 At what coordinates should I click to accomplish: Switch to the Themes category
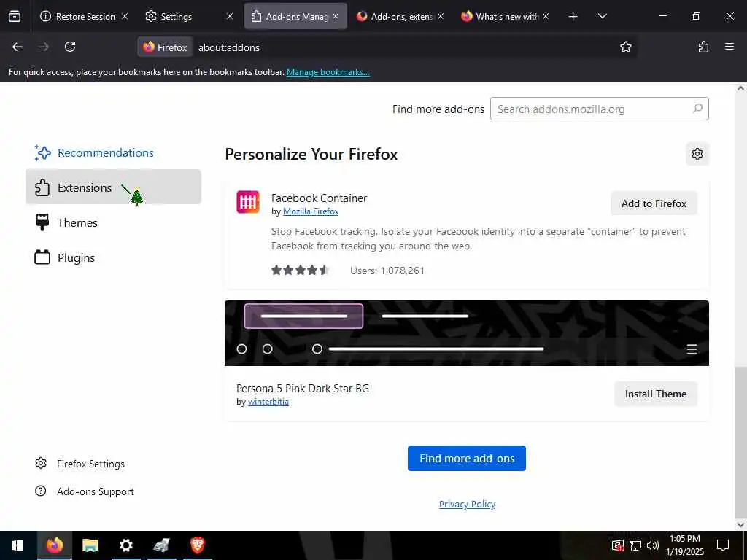coord(113,222)
